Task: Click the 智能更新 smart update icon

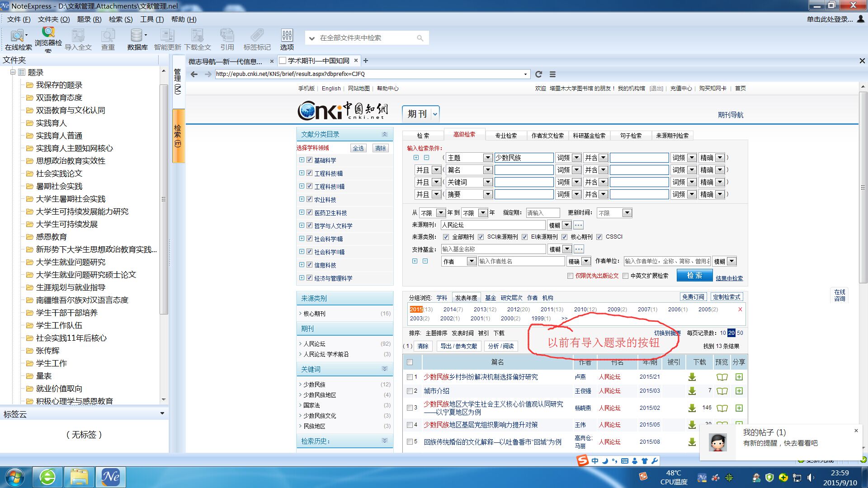Action: point(167,39)
